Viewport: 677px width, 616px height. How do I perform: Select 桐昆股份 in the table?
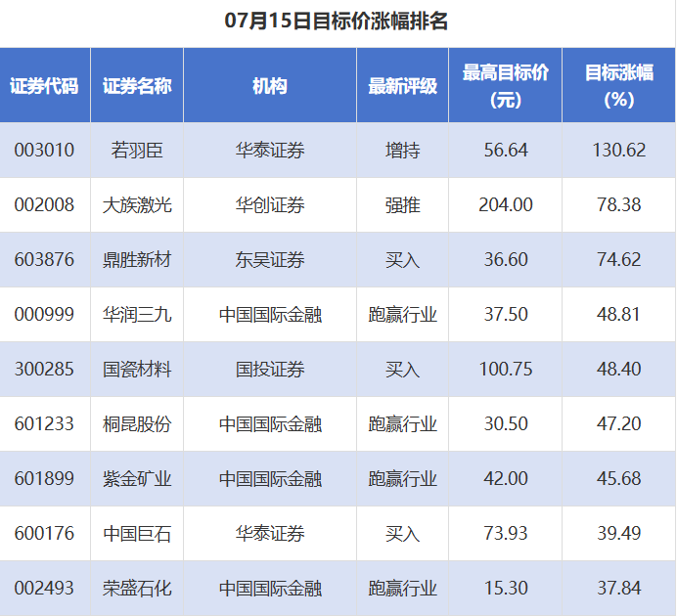137,424
